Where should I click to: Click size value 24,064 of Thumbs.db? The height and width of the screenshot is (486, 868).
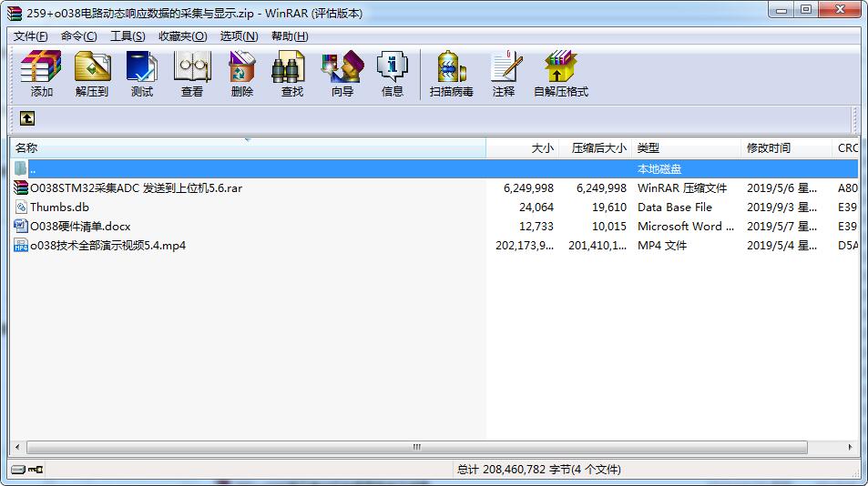click(536, 208)
